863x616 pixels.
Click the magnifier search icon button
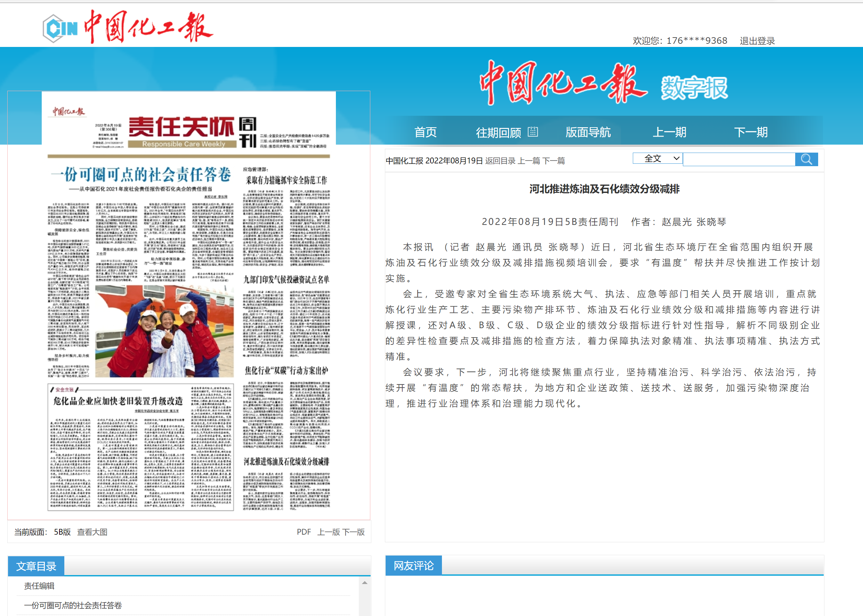pos(806,159)
